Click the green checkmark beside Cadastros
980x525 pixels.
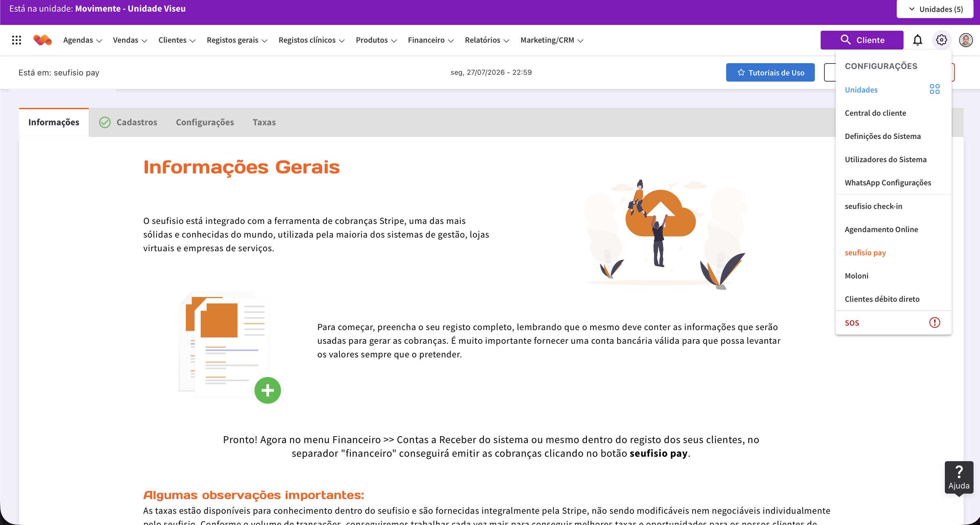[105, 122]
